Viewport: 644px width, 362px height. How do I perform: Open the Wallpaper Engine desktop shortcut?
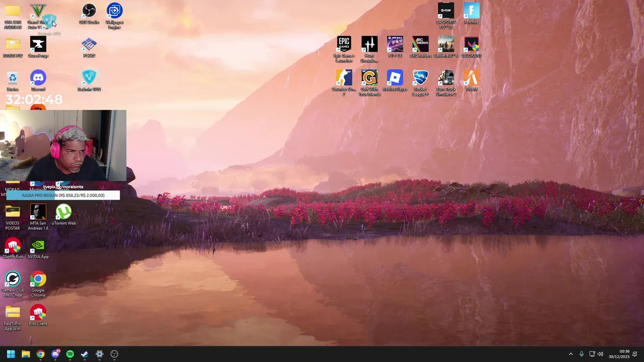point(115,16)
